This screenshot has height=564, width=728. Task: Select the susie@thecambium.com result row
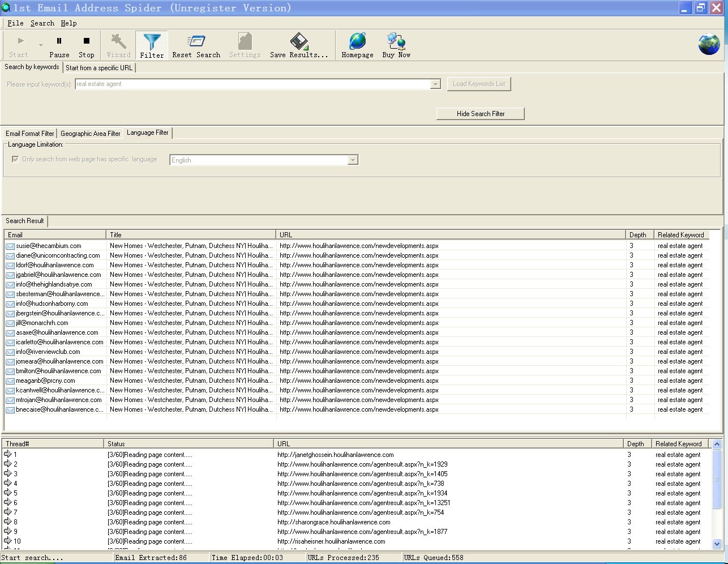click(49, 246)
